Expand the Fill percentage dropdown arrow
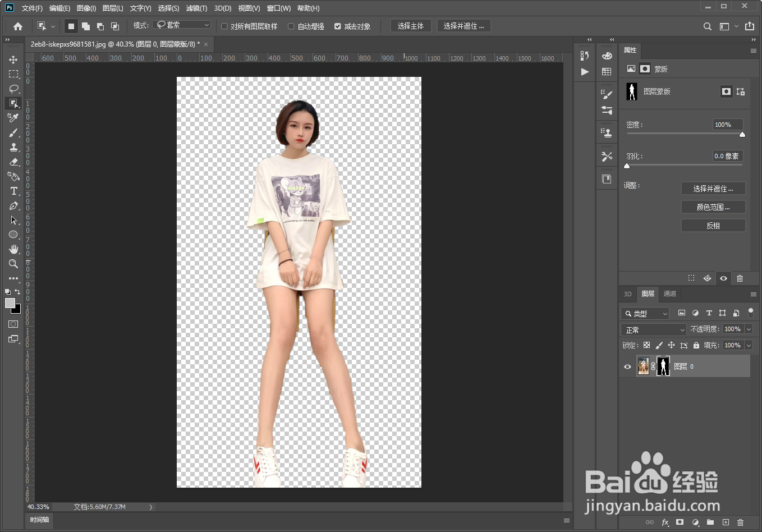This screenshot has height=532, width=762. tap(749, 345)
